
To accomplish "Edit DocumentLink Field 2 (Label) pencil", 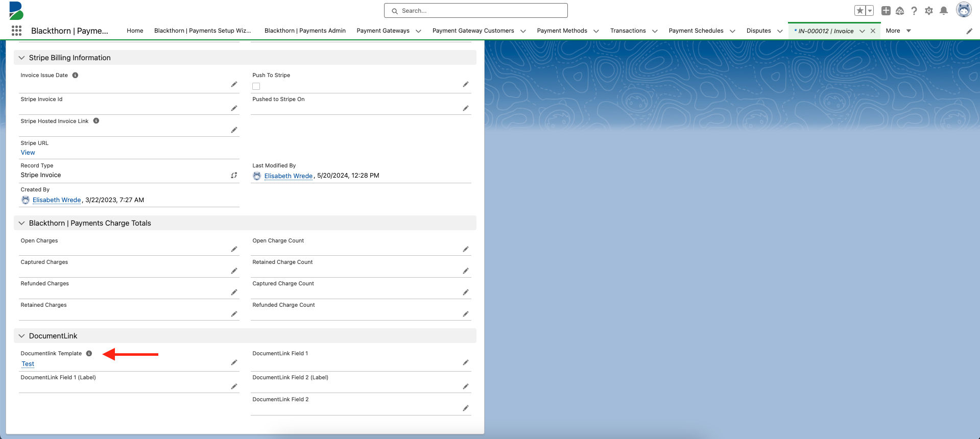I will 466,386.
